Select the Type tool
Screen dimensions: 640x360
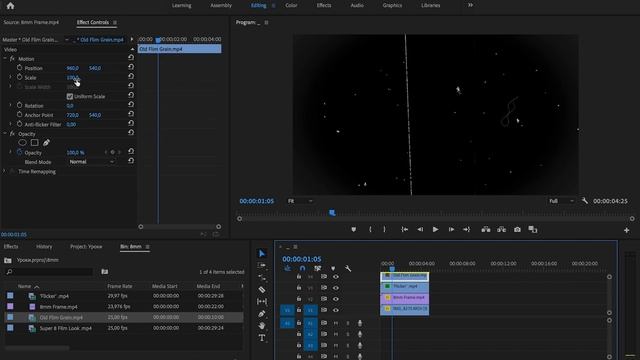point(262,338)
